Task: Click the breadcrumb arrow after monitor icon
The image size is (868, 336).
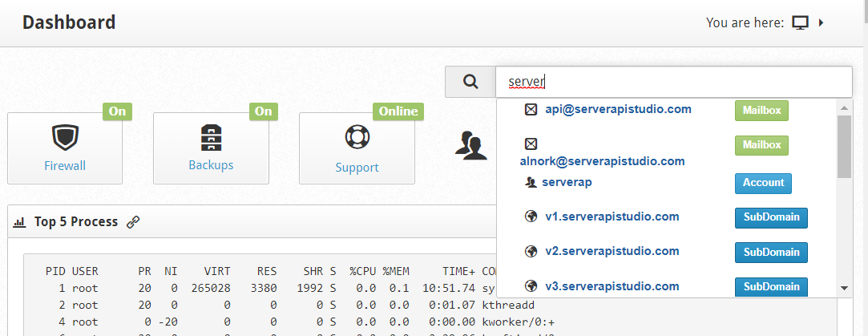Action: [x=822, y=22]
